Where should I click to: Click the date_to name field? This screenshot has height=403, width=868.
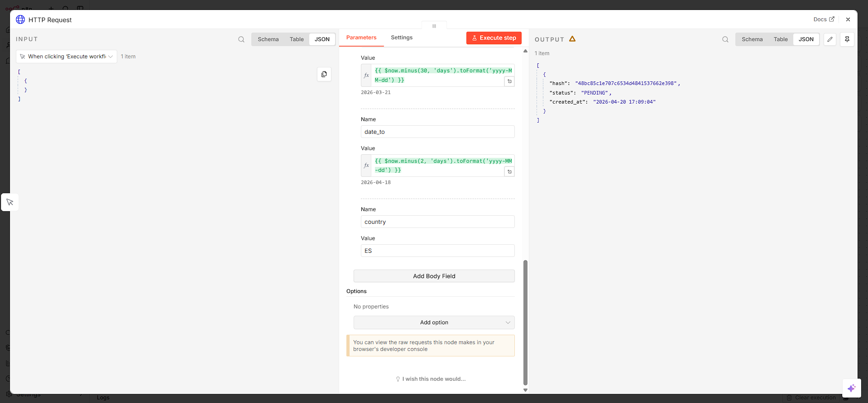[438, 132]
